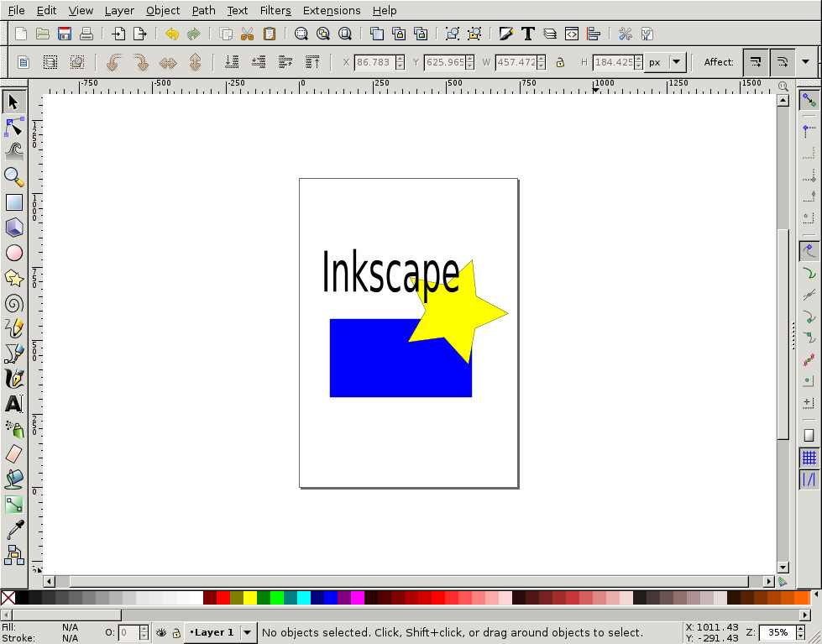
Task: Expand the Affect toolbar overflow arrow
Action: (x=806, y=62)
